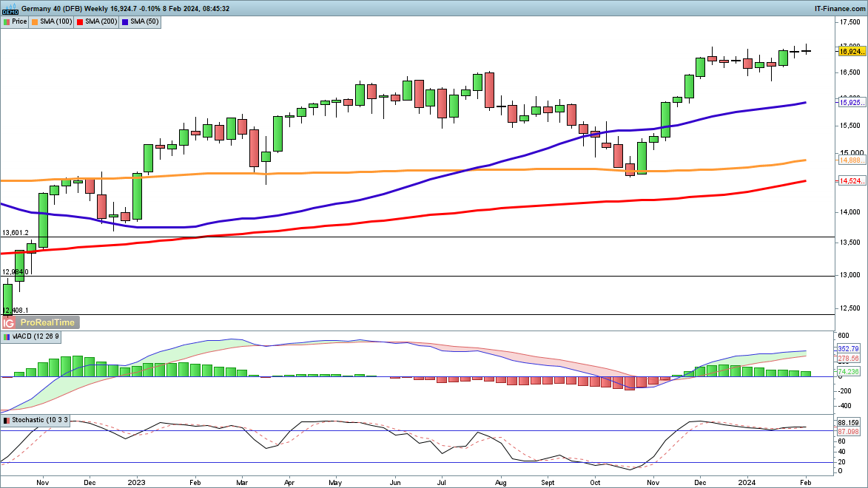Screen dimensions: 868x488
Task: Click the -400 label on the MACD axis
Action: [x=844, y=406]
